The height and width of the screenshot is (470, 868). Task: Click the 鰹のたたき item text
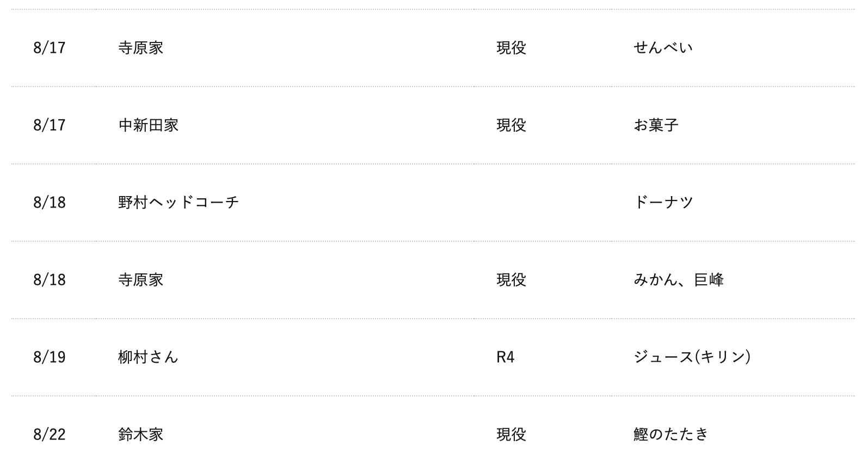coord(671,435)
